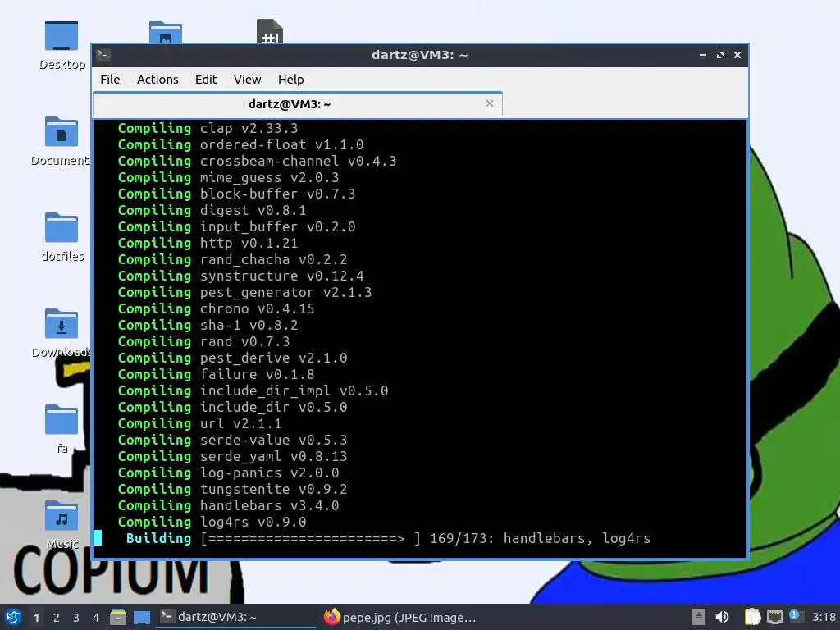Minimize the terminal window
The height and width of the screenshot is (630, 840).
(x=703, y=55)
